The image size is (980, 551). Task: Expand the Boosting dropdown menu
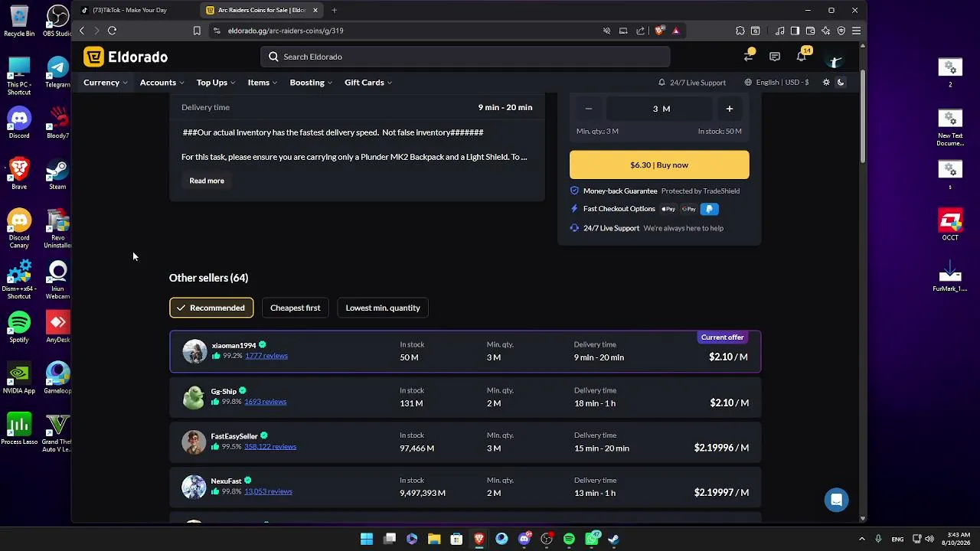[x=311, y=83]
